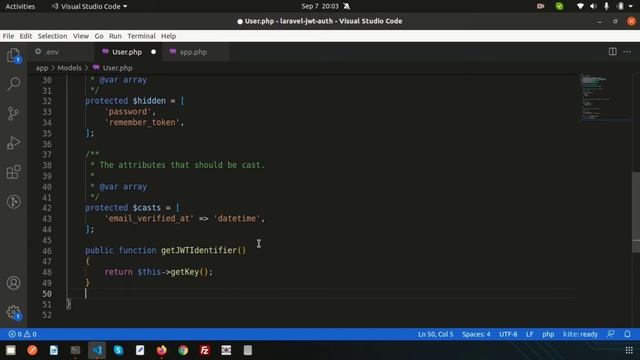Click the screen recording indicator in top bar
The width and height of the screenshot is (640, 360).
540,6
